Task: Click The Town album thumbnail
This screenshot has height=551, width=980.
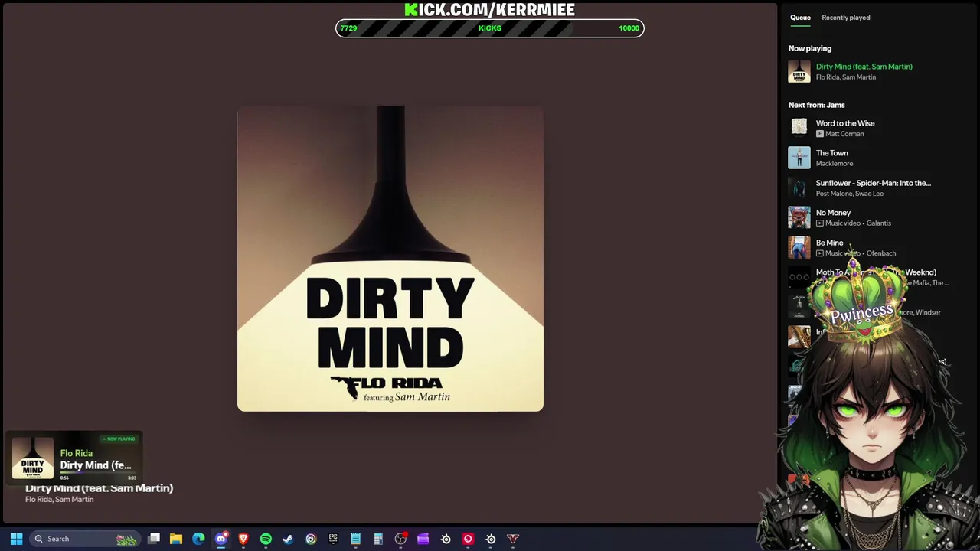Action: (799, 158)
